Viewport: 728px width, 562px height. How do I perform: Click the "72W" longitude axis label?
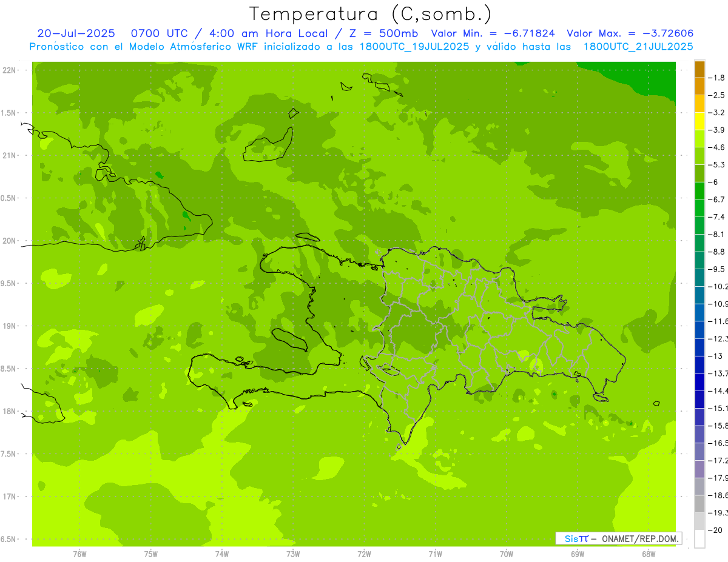365,554
